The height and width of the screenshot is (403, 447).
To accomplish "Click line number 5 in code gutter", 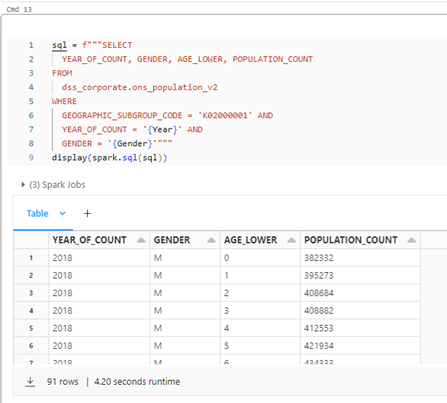I will pos(31,101).
